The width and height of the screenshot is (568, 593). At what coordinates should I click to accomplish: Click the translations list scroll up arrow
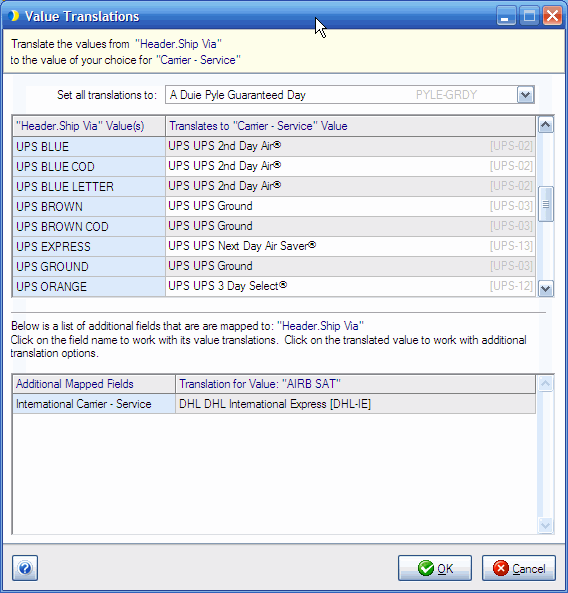[x=545, y=125]
